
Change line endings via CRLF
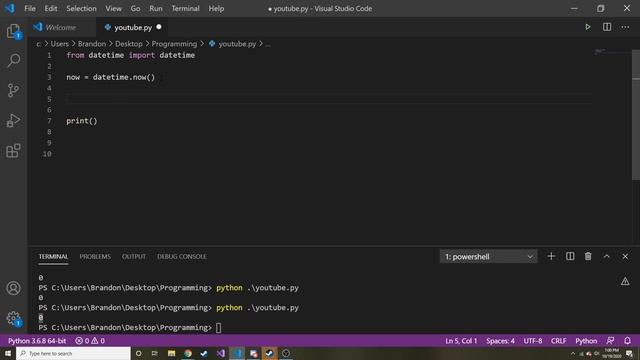pyautogui.click(x=558, y=340)
